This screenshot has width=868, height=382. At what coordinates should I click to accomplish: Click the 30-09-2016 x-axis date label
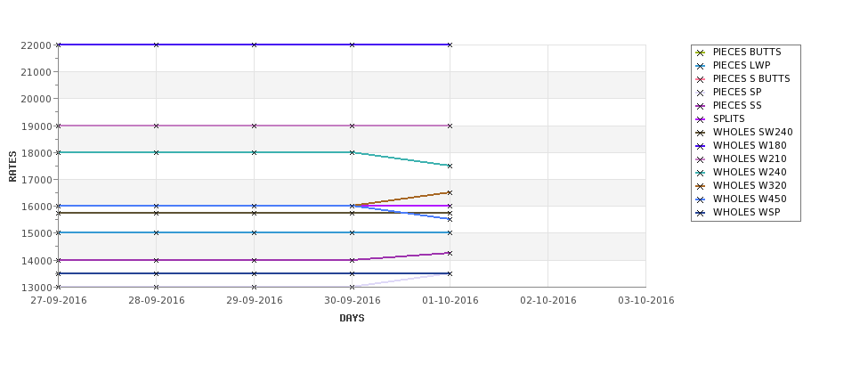352,301
